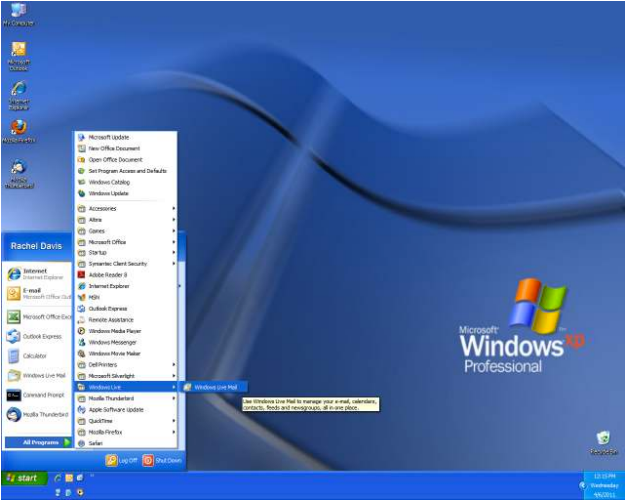Expand the Dell Printers folder

(126, 364)
